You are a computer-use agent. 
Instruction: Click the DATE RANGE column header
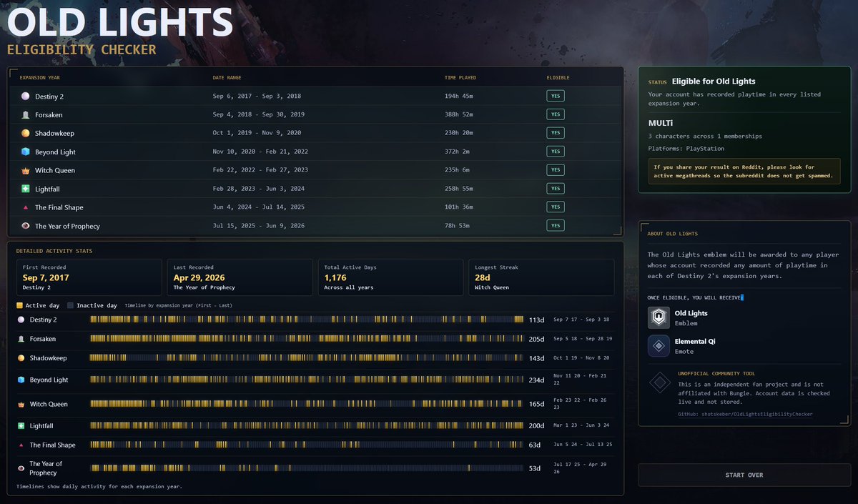(x=226, y=78)
